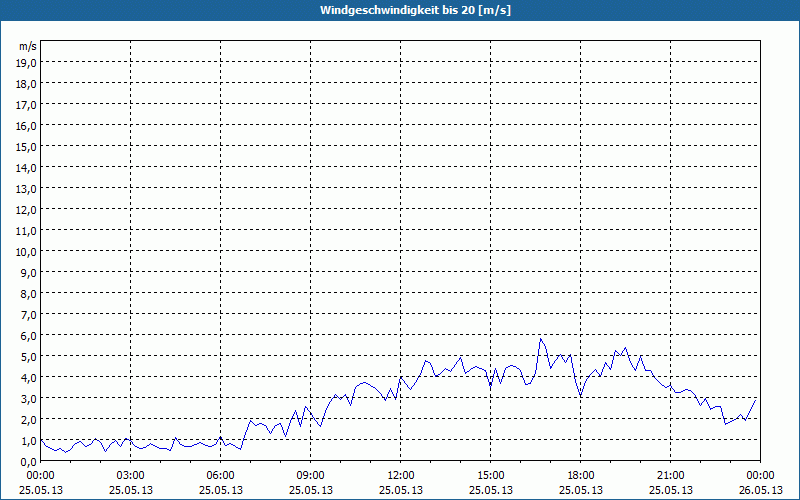Click the chart title "Windgeschwindigkeit bis 20 [m/s]"

(415, 10)
